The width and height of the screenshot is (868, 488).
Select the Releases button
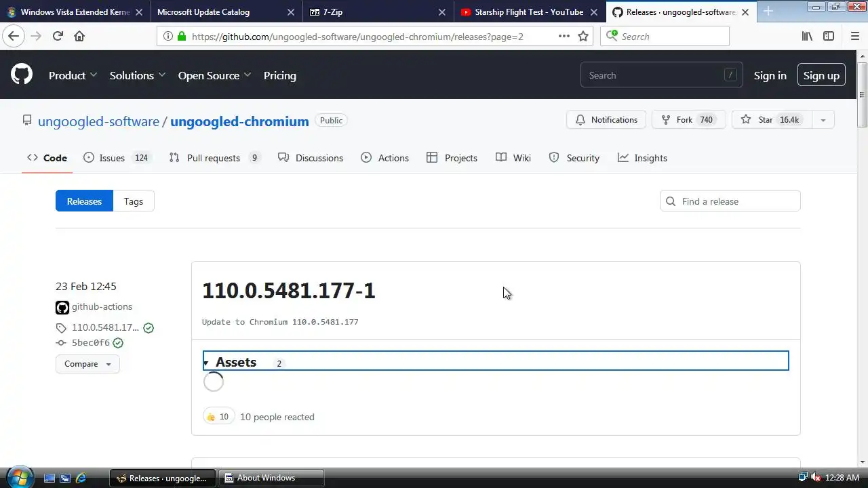[x=84, y=201]
